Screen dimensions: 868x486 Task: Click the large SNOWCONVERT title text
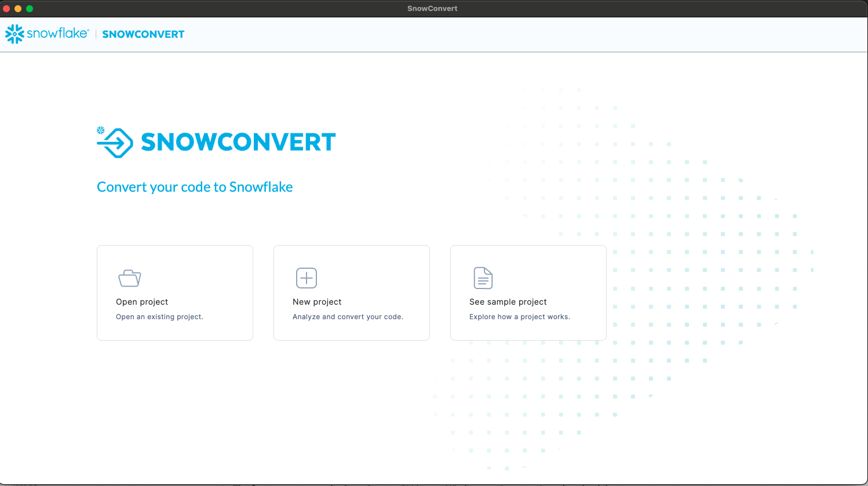(x=237, y=141)
